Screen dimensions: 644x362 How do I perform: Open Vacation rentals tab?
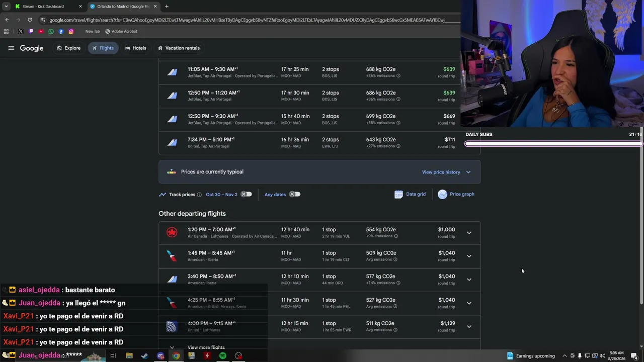179,48
